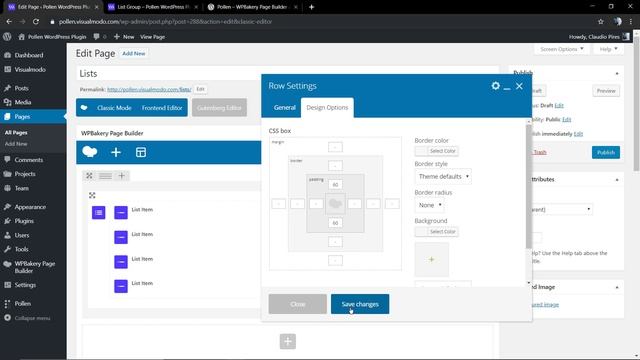Open Frontend Editor
Viewport: 640px width, 360px height.
click(x=162, y=108)
